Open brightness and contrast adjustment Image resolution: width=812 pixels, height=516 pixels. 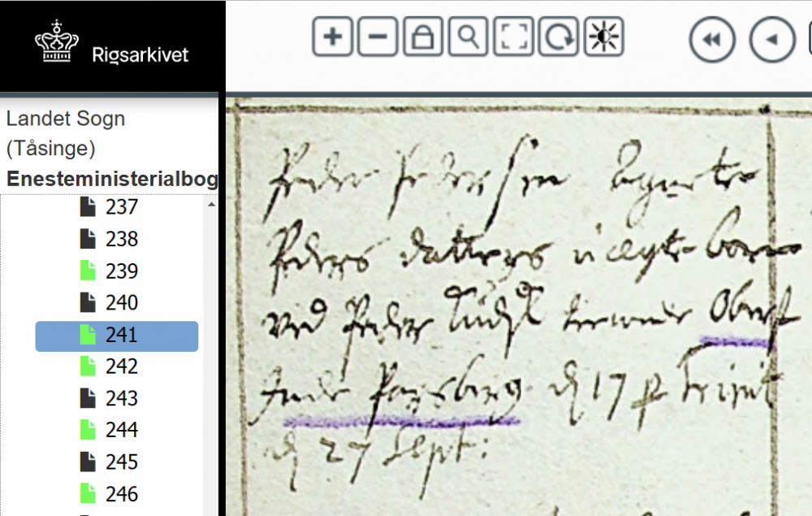[604, 37]
